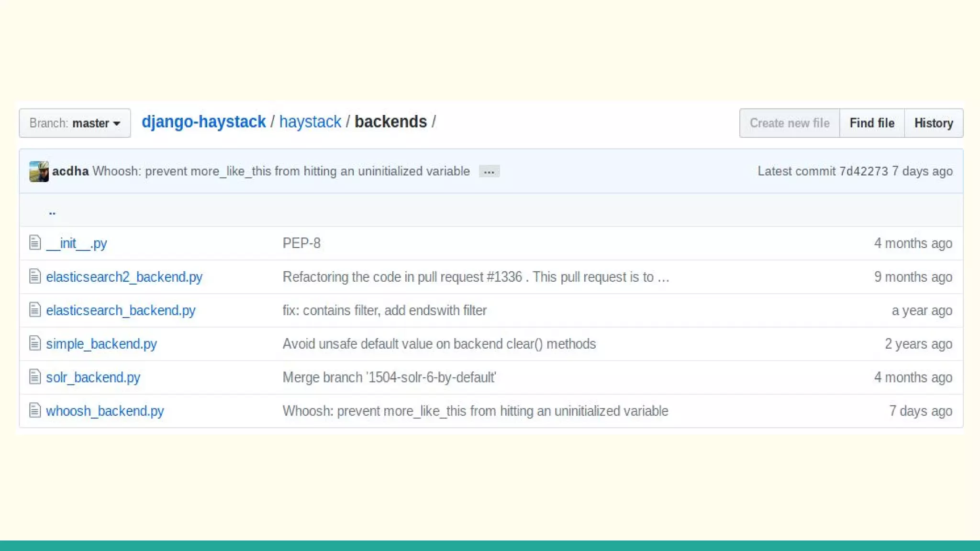The image size is (980, 551).
Task: Go up to parent directory (..)
Action: pos(52,211)
